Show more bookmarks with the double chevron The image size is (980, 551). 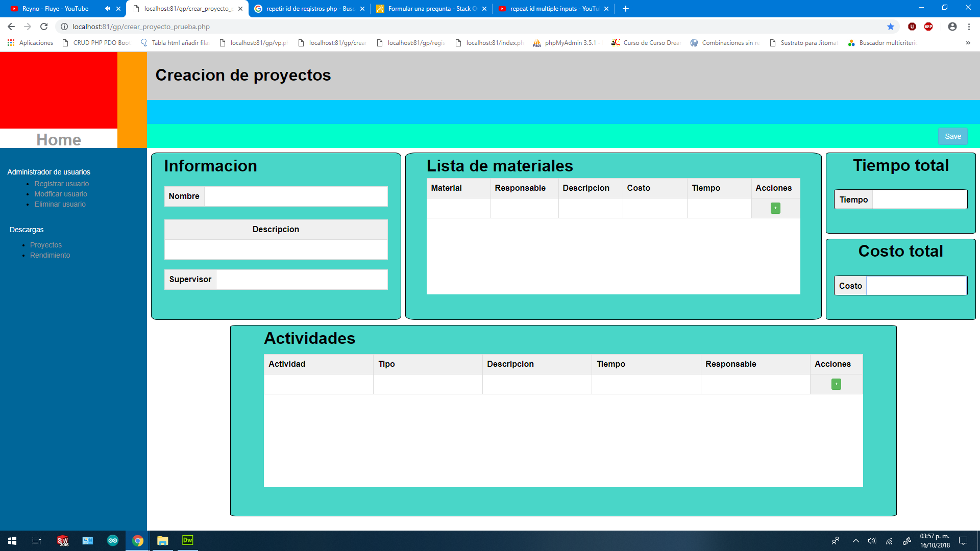click(968, 43)
